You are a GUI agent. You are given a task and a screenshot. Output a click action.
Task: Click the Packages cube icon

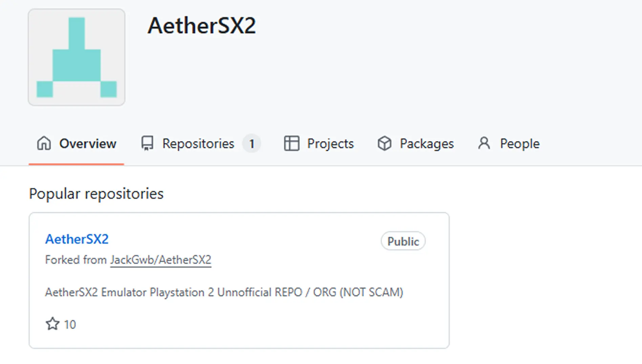point(384,143)
